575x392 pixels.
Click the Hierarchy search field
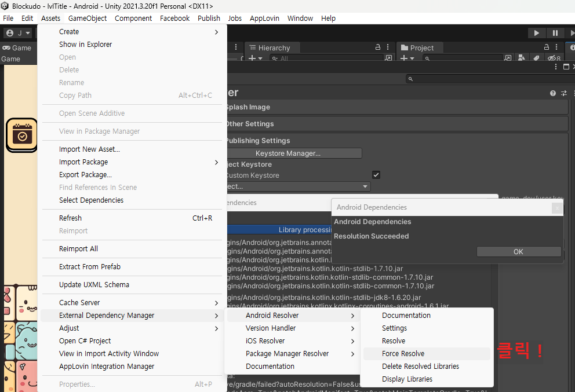(x=326, y=58)
